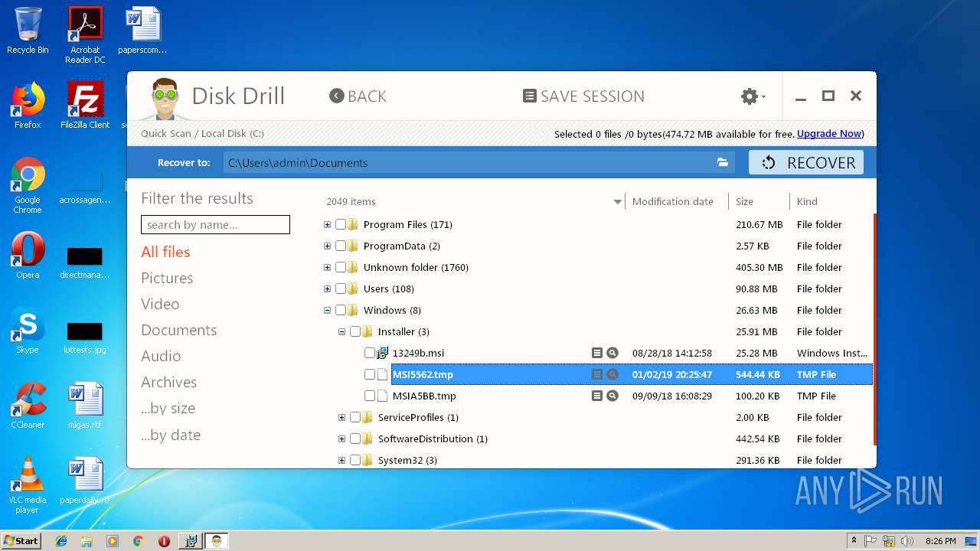Click the magnifier icon for MSI5562.tmp
The image size is (980, 551).
pos(612,374)
